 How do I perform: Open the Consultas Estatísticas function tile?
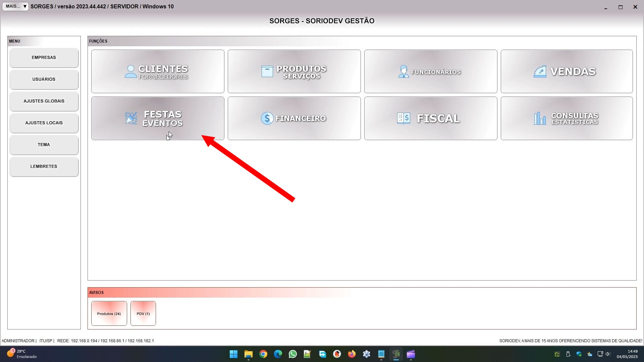point(567,118)
